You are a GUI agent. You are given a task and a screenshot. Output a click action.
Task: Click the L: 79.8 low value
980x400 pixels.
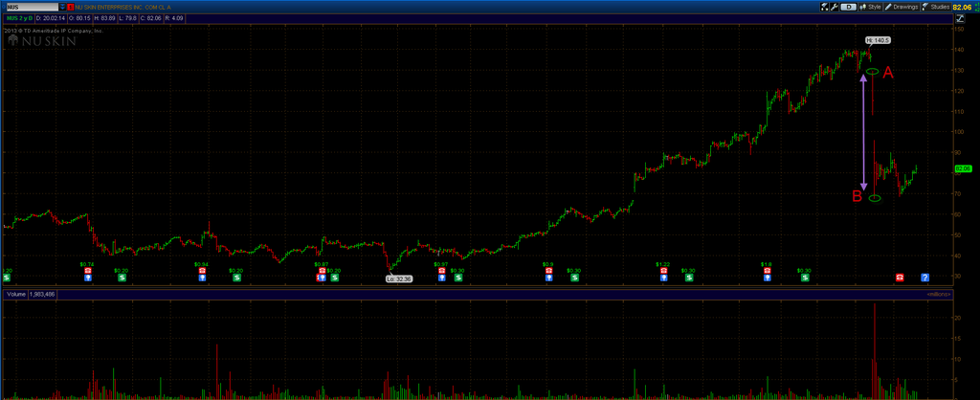coord(127,18)
